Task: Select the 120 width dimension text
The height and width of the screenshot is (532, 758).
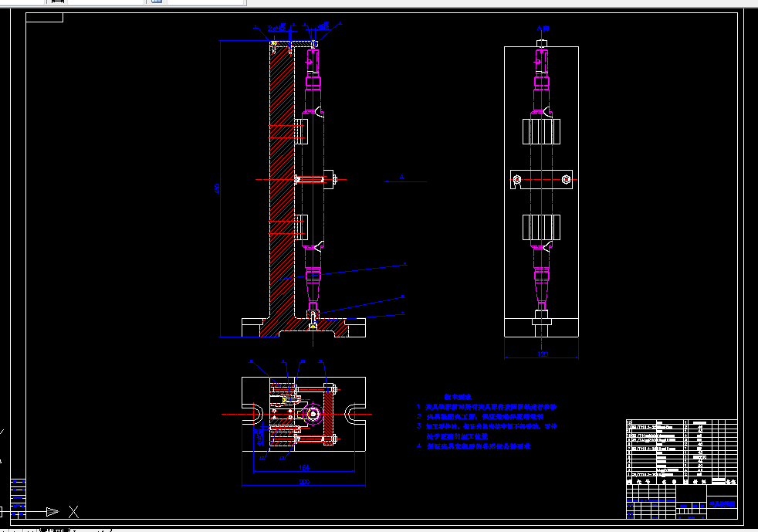Action: tap(543, 354)
